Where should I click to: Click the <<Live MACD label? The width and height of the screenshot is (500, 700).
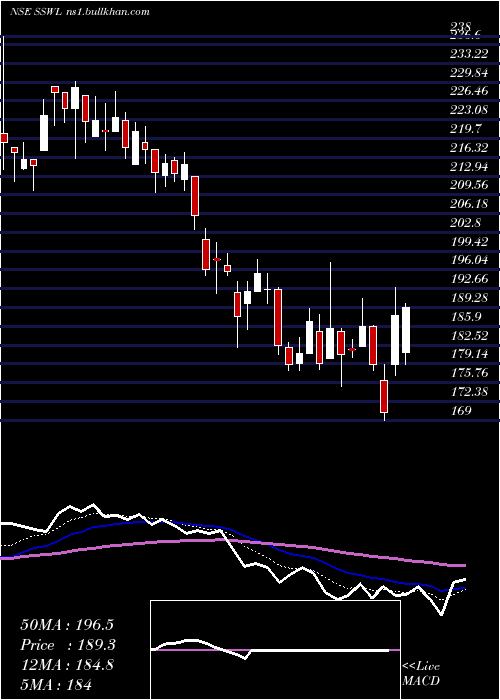[x=421, y=673]
